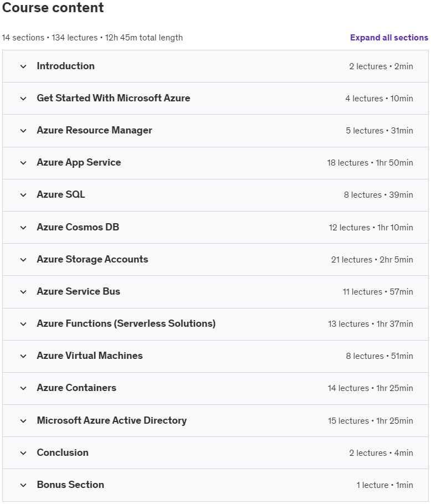
Task: Expand the Azure Storage Accounts chevron
Action: 23,260
